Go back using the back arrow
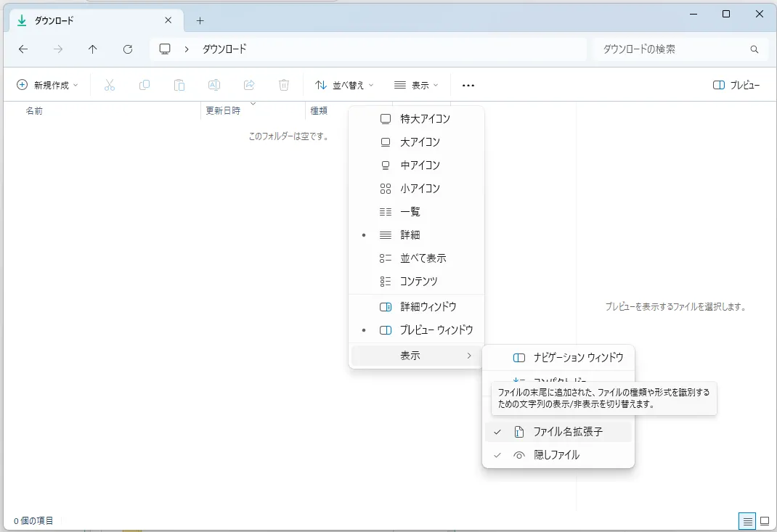Viewport: 777px width, 532px height. click(x=23, y=49)
